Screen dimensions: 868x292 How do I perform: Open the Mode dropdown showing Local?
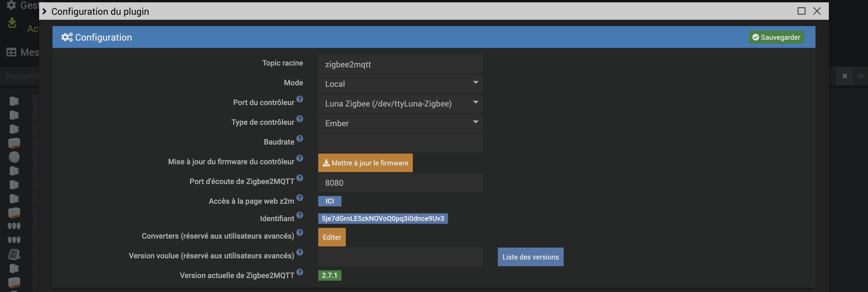[400, 84]
